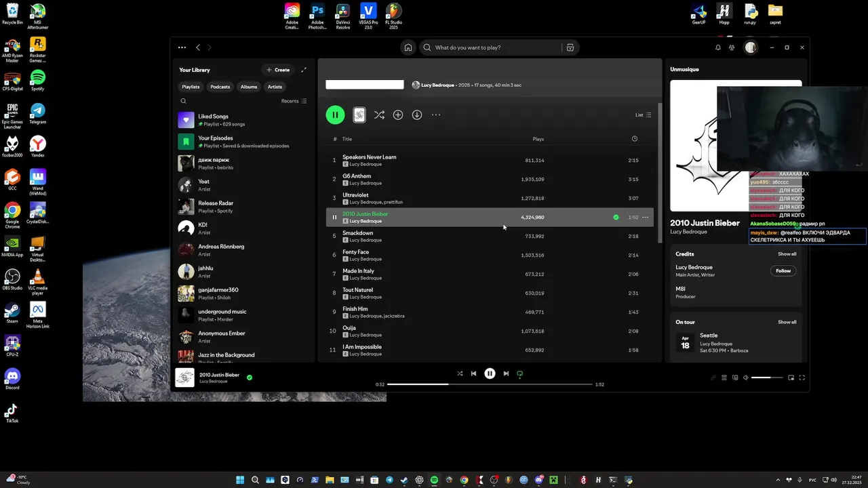Select the Playlists filter chip

pos(191,87)
